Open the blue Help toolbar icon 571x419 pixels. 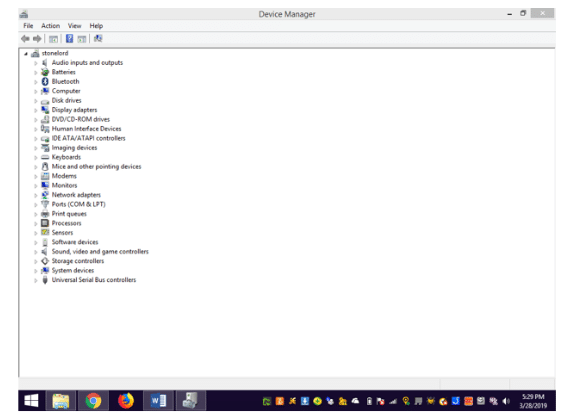[69, 39]
